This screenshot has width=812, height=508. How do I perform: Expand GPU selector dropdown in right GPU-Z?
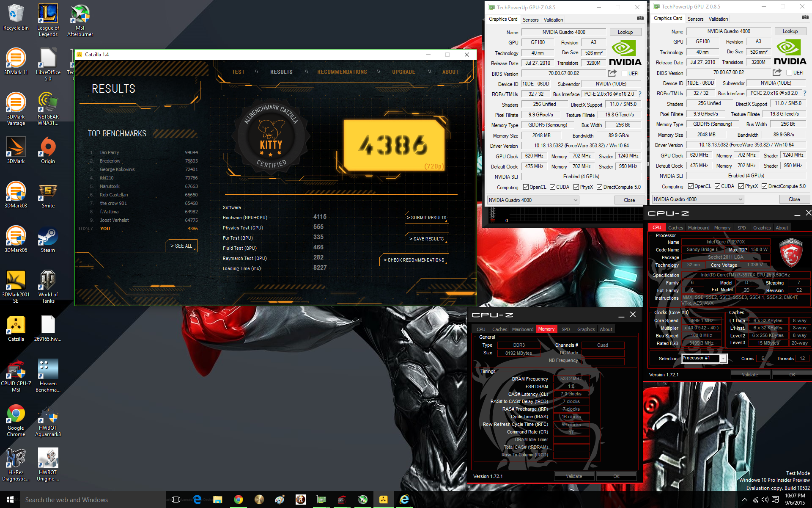[698, 199]
